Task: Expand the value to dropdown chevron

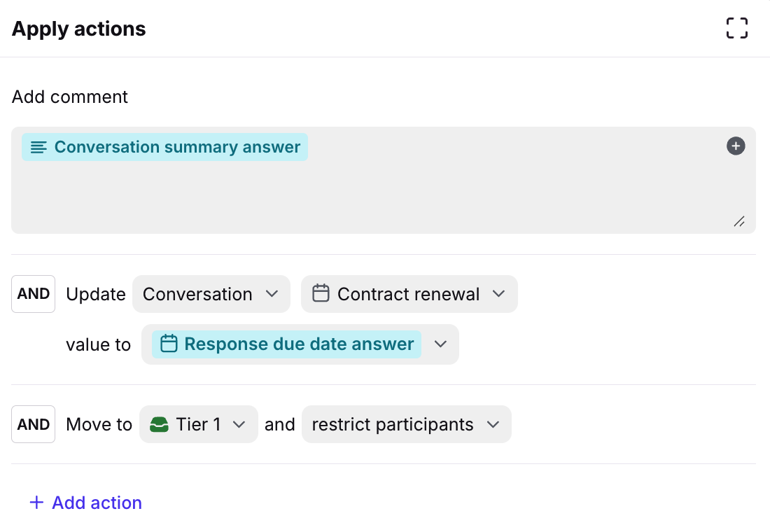Action: click(440, 344)
